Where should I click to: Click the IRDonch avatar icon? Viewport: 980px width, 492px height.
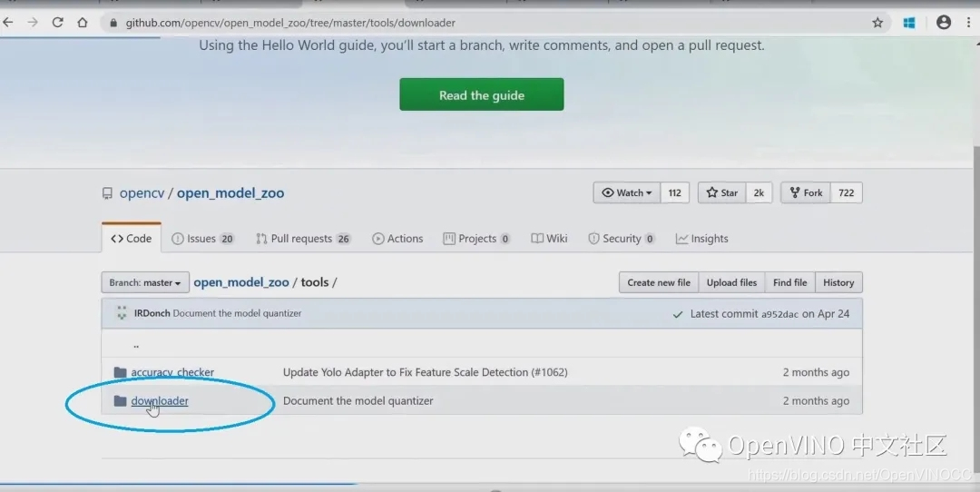[x=122, y=313]
